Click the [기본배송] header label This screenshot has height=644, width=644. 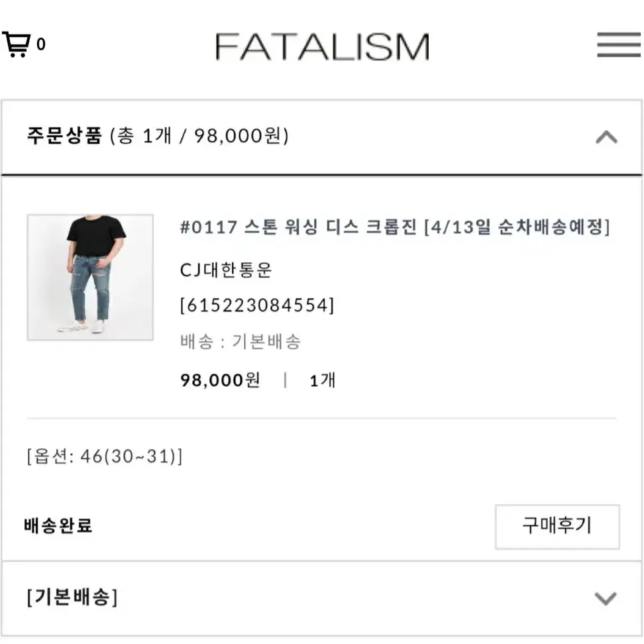(72, 597)
